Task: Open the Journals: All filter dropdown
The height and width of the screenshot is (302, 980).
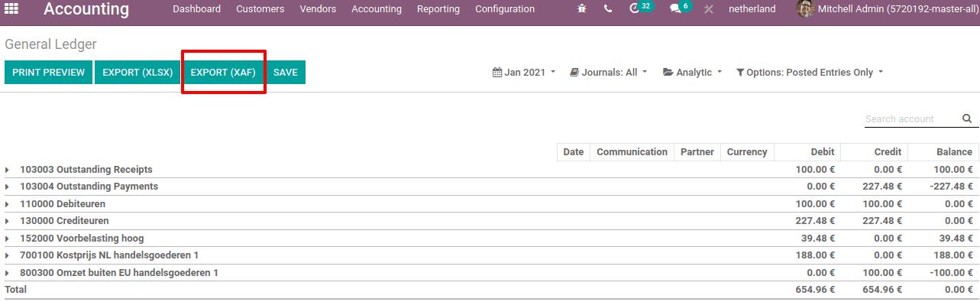Action: pyautogui.click(x=609, y=73)
